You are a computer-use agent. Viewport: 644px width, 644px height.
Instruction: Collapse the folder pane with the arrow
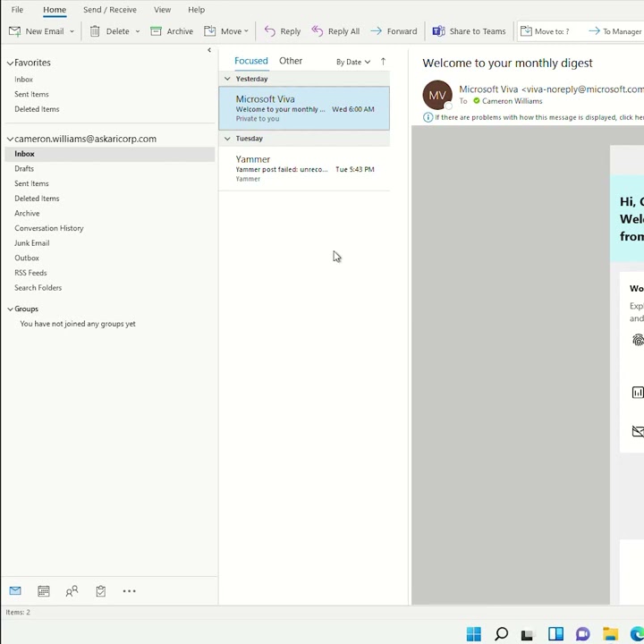coord(209,50)
